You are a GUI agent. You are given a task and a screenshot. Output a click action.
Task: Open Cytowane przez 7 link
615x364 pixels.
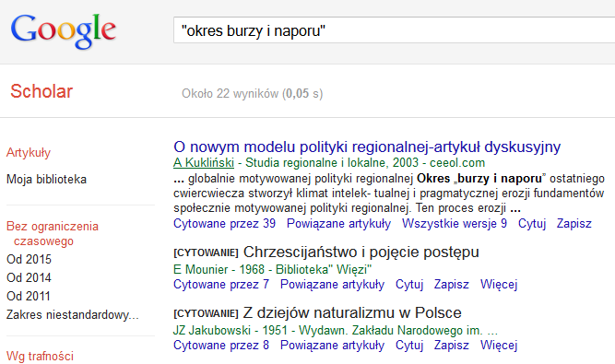[221, 284]
